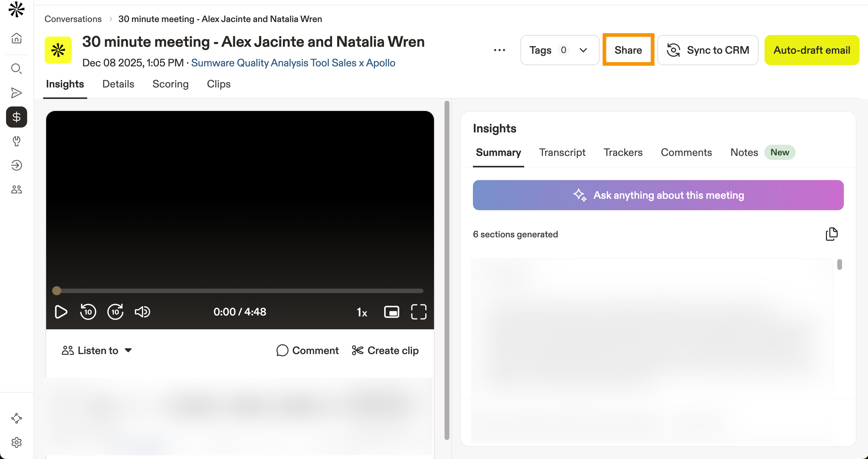Open the Home icon in sidebar
868x459 pixels.
pos(16,38)
